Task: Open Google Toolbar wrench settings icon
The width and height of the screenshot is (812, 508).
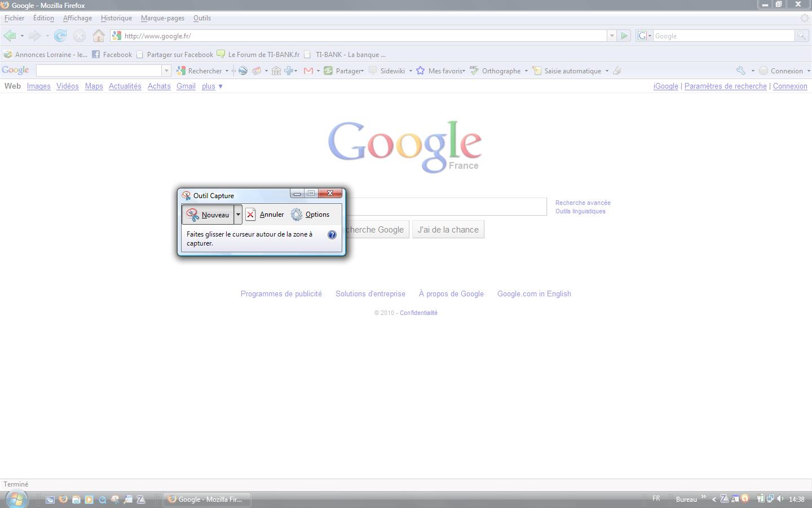Action: point(741,71)
